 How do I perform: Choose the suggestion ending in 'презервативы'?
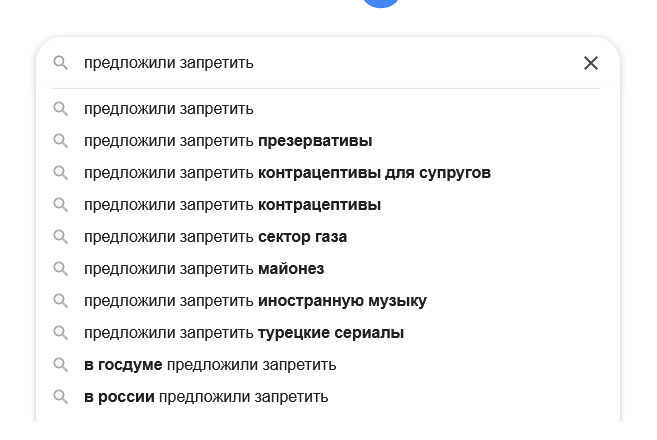tap(228, 141)
